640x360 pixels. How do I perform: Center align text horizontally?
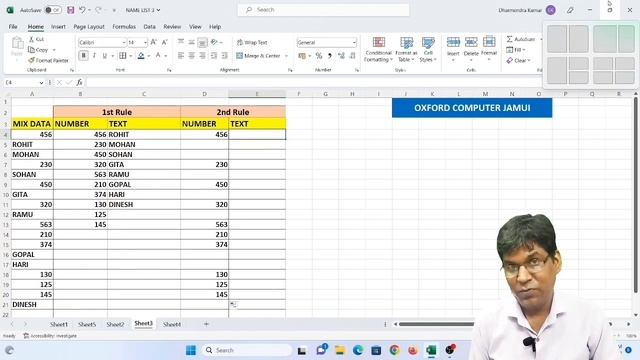coord(191,56)
